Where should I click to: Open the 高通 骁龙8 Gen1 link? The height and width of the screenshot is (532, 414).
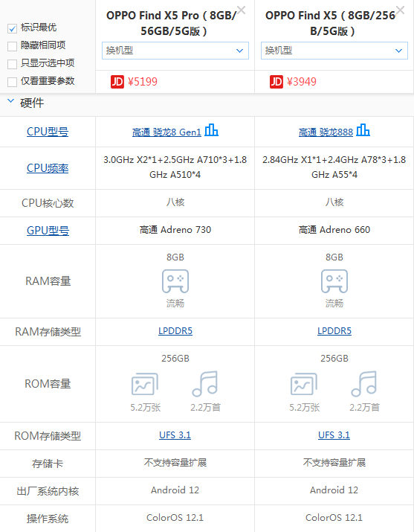click(166, 132)
